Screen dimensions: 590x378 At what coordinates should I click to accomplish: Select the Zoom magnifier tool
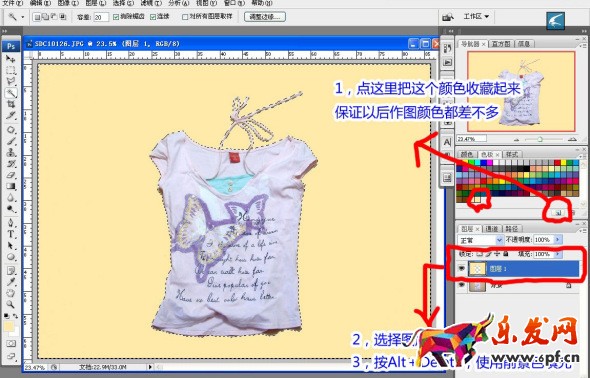[11, 304]
